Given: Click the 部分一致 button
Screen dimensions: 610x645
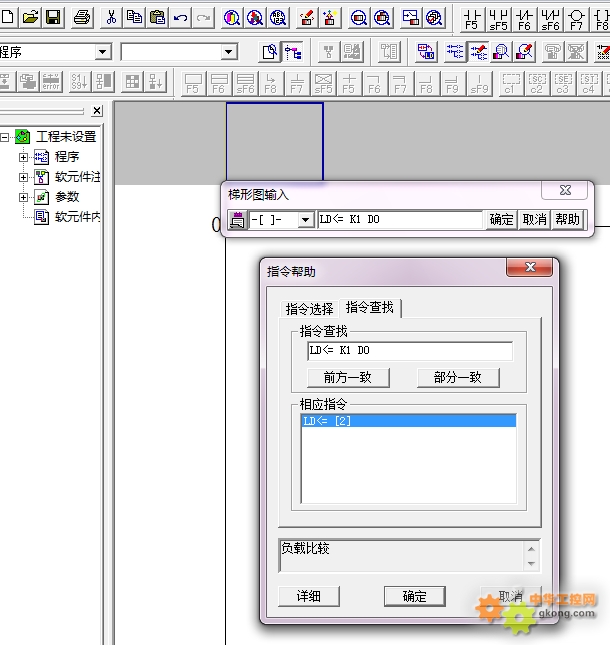Looking at the screenshot, I should coord(458,377).
